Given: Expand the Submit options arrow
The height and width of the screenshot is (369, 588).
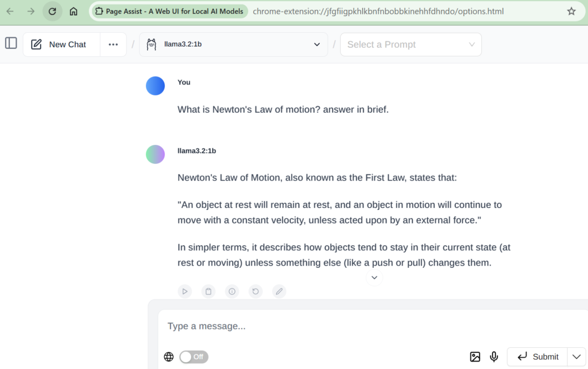Looking at the screenshot, I should click(x=577, y=357).
